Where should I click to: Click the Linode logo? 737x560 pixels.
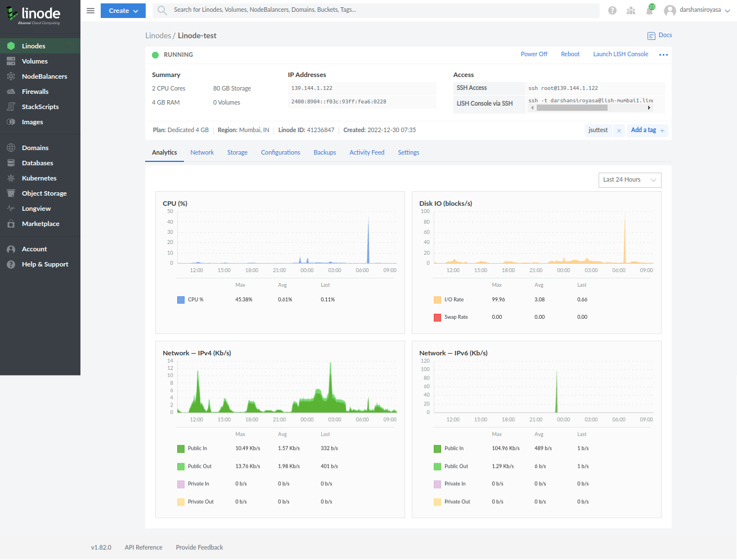coord(34,15)
